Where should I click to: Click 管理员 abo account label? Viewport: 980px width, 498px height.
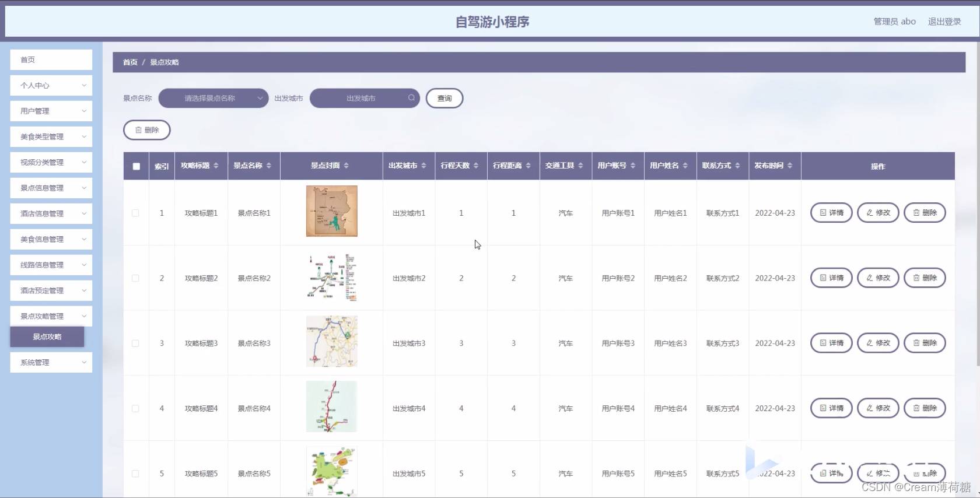[x=894, y=22]
